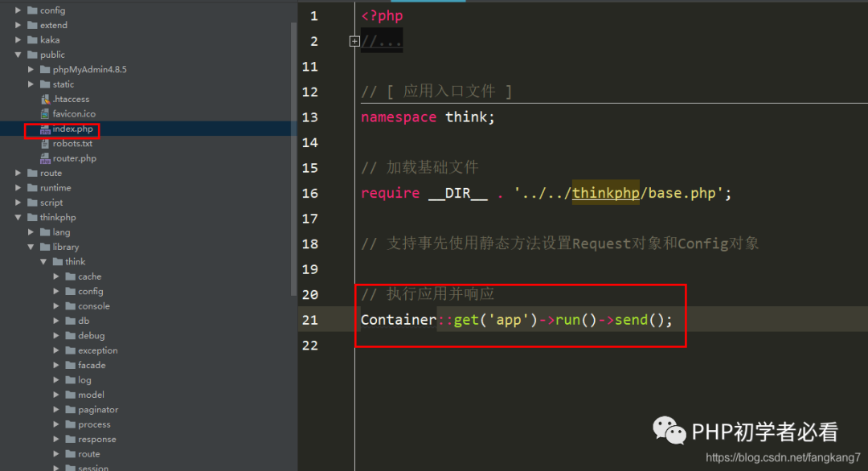Click line number 16 in the gutter

click(x=310, y=193)
